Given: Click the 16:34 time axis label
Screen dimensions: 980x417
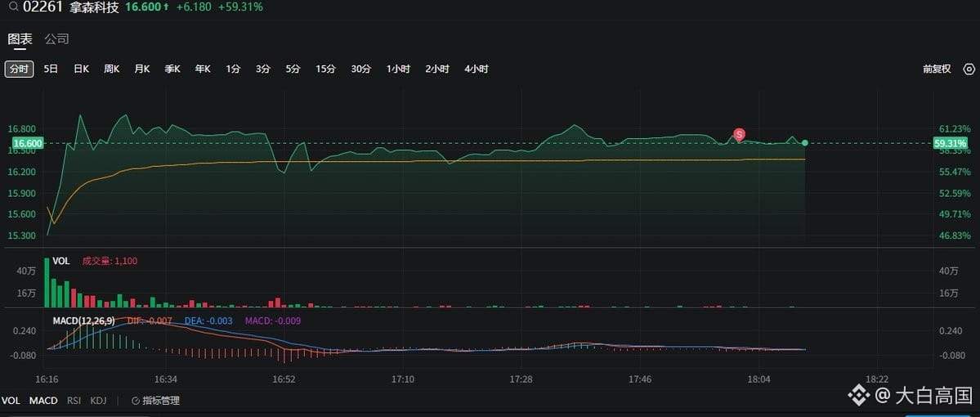Looking at the screenshot, I should pos(166,379).
